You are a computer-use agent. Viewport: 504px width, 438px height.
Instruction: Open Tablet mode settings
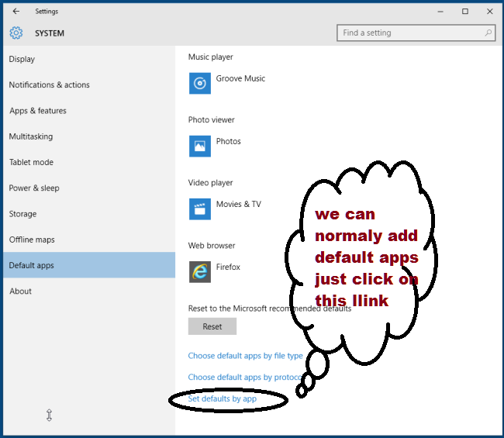tap(89, 162)
